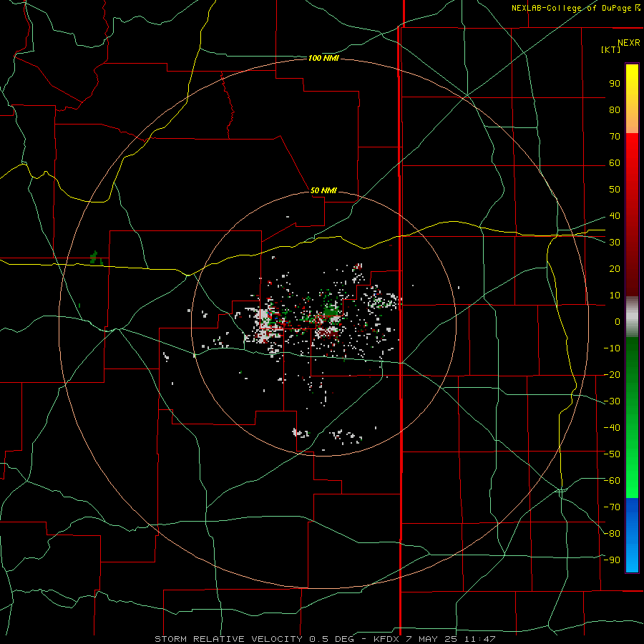Click the 80 value on velocity scale
644x644 pixels.
tap(615, 109)
